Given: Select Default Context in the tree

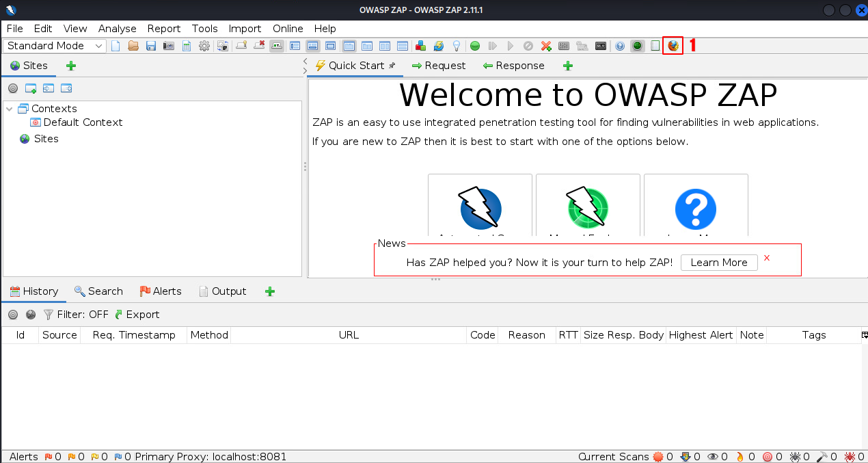Looking at the screenshot, I should pos(82,122).
